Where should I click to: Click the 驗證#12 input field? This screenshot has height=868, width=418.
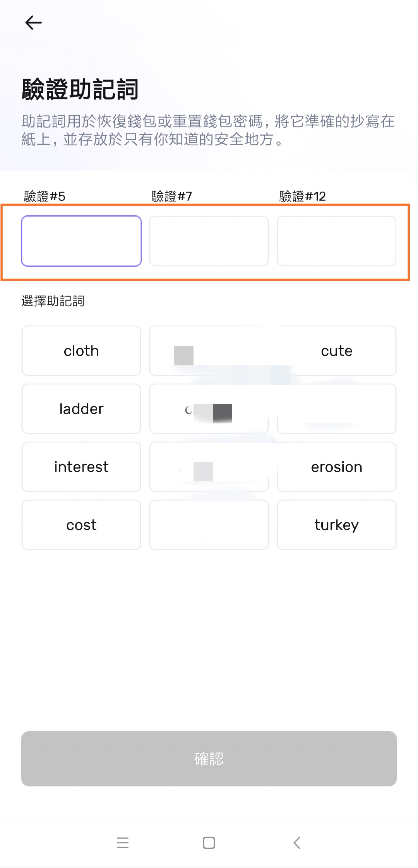(x=336, y=241)
